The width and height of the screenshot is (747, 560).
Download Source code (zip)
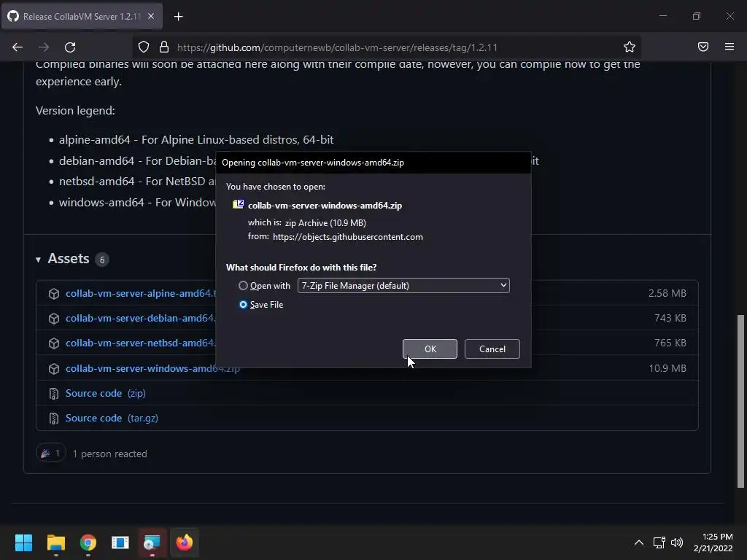click(x=105, y=393)
